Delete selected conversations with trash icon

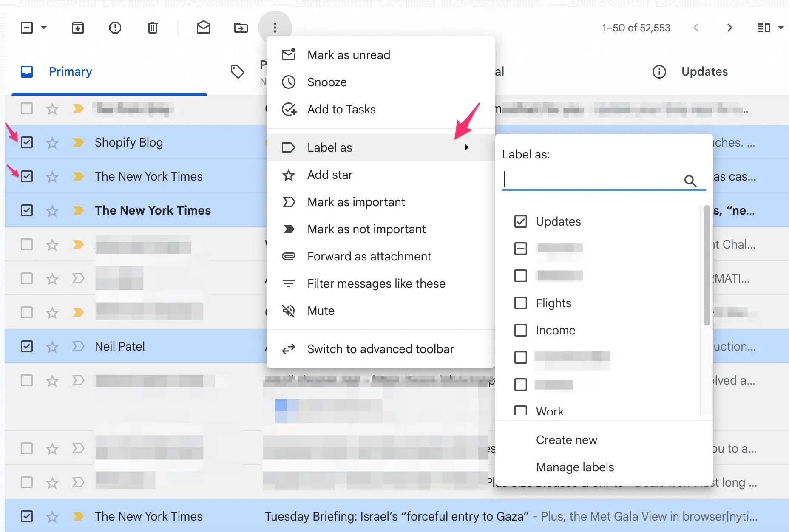tap(152, 28)
